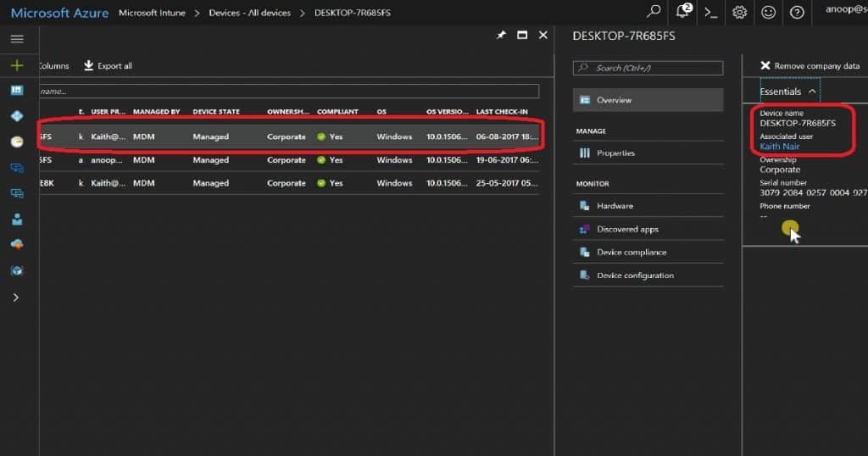
Task: Click Microsoft Azure logo text
Action: point(60,13)
